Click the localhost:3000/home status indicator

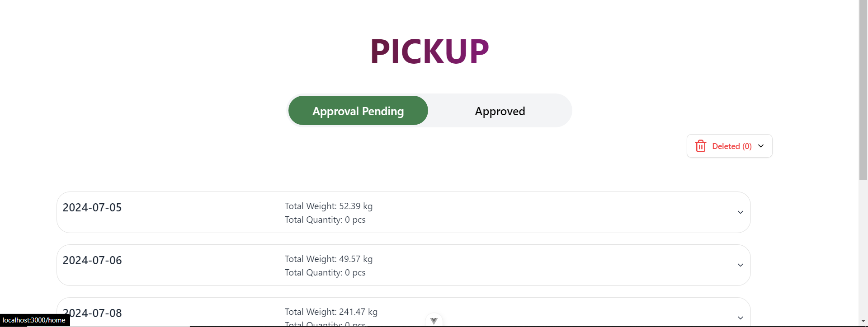coord(35,320)
